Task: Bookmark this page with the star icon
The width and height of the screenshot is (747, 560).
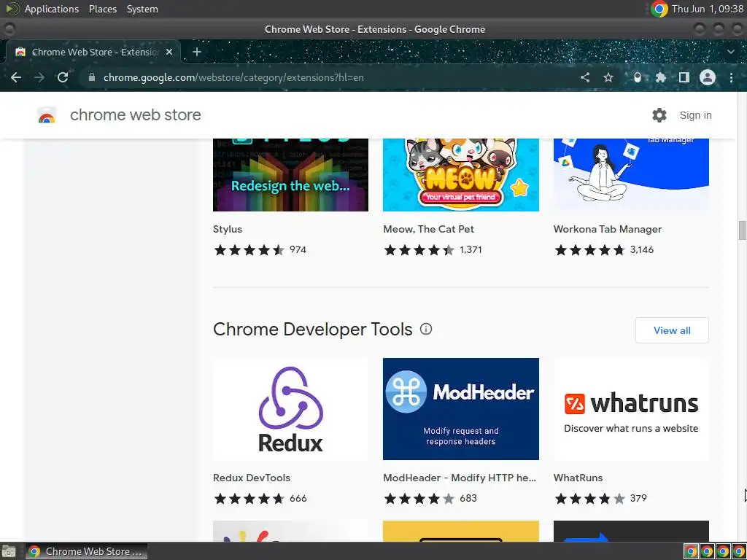Action: click(608, 77)
